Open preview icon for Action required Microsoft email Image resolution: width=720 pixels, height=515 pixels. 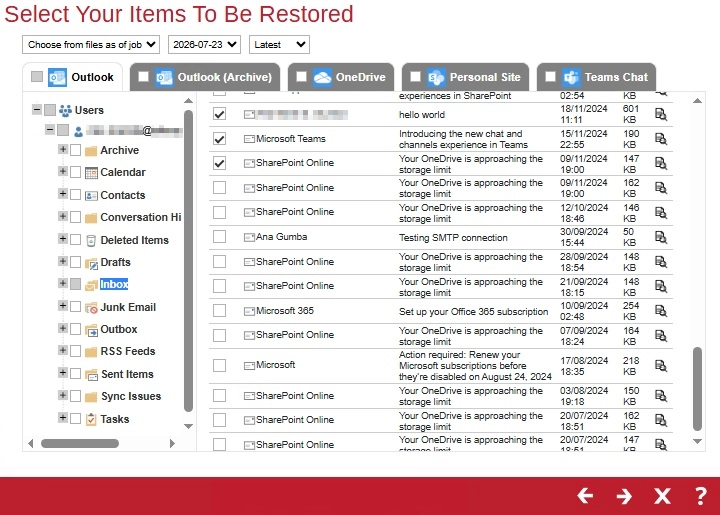pyautogui.click(x=661, y=366)
